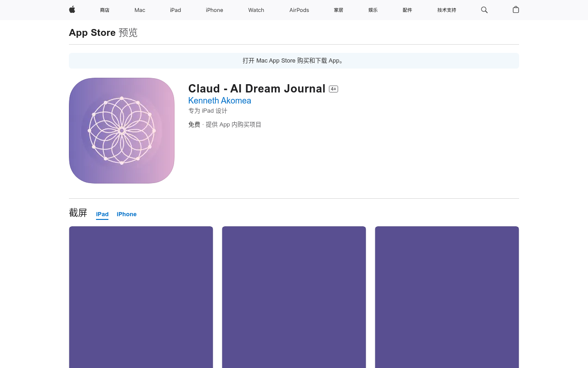Open the middle purple screenshot thumbnail

[x=294, y=297]
